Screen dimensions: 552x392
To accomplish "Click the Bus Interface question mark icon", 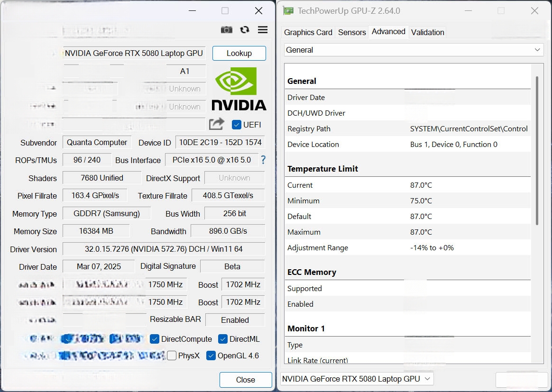I will point(263,160).
